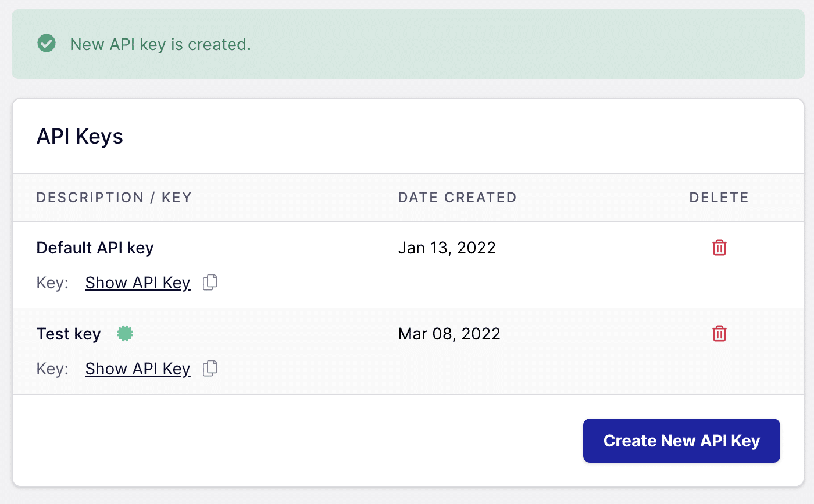Click the Default API key name

(x=95, y=248)
